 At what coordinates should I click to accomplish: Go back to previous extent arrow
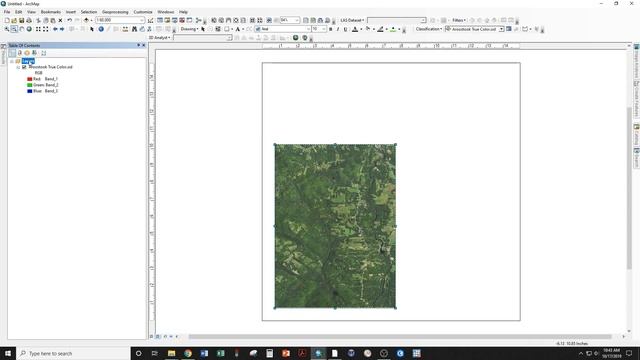tap(55, 29)
